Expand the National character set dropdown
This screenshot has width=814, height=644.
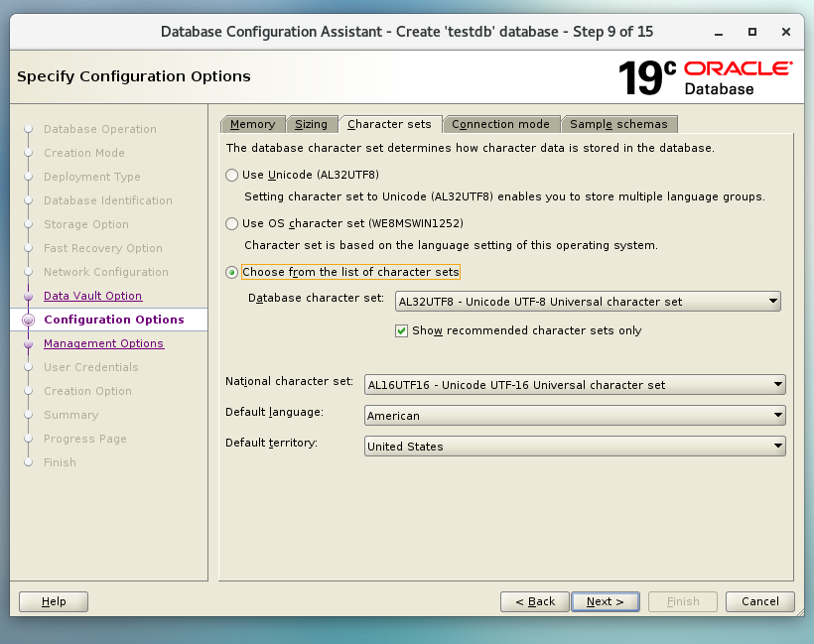pyautogui.click(x=575, y=385)
